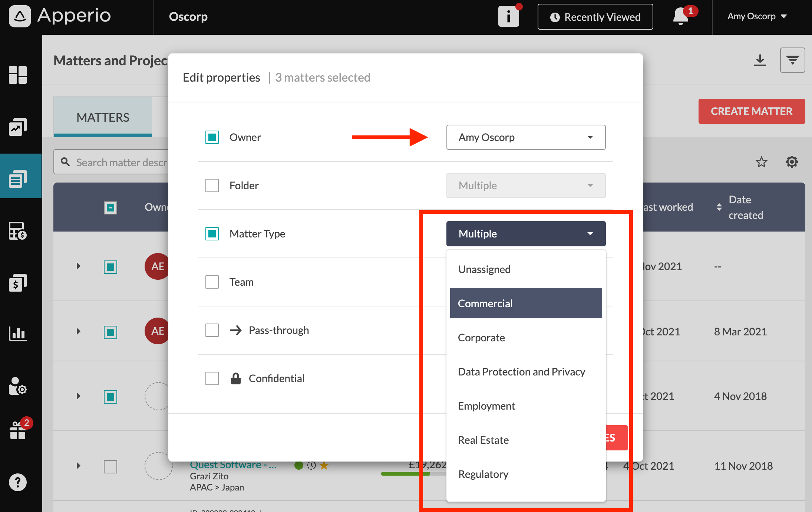Viewport: 812px width, 512px height.
Task: Collapse the Matter Type dropdown
Action: click(526, 234)
